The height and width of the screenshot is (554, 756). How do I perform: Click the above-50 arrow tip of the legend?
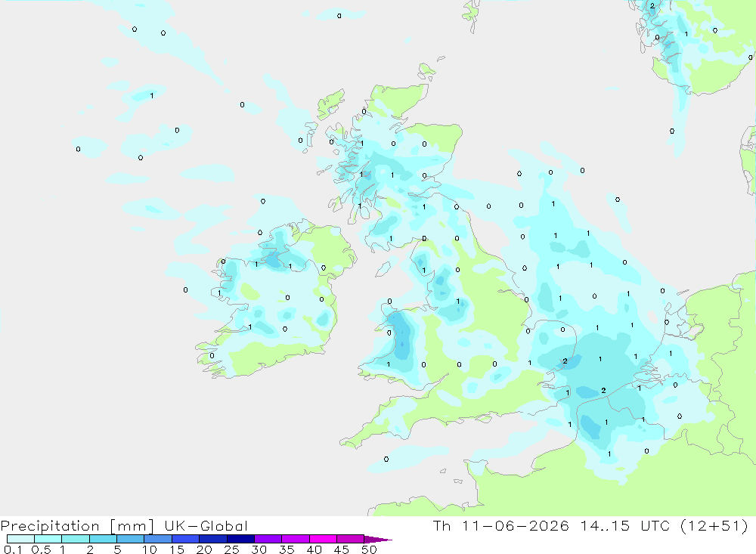378,539
